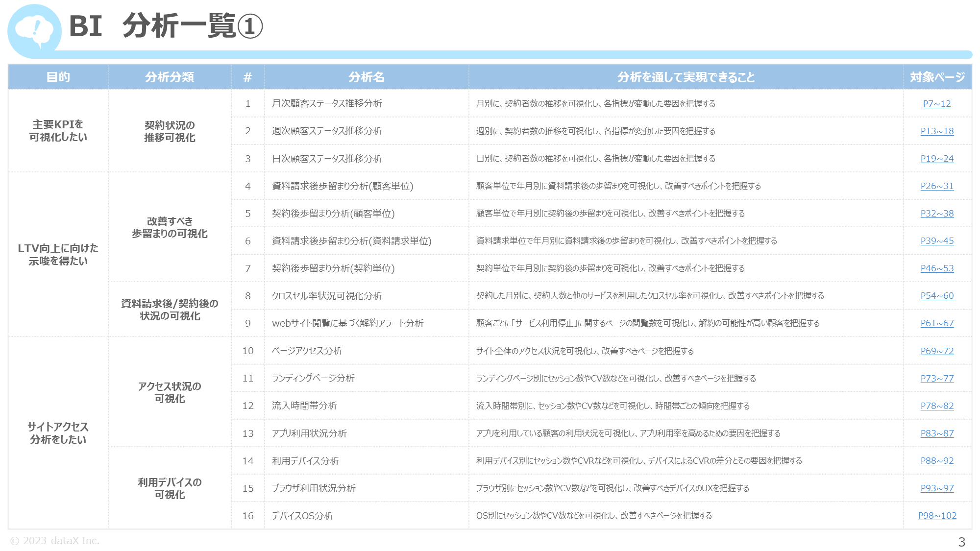Click the 分析分類 column header
Viewport: 980px width, 551px height.
(170, 77)
